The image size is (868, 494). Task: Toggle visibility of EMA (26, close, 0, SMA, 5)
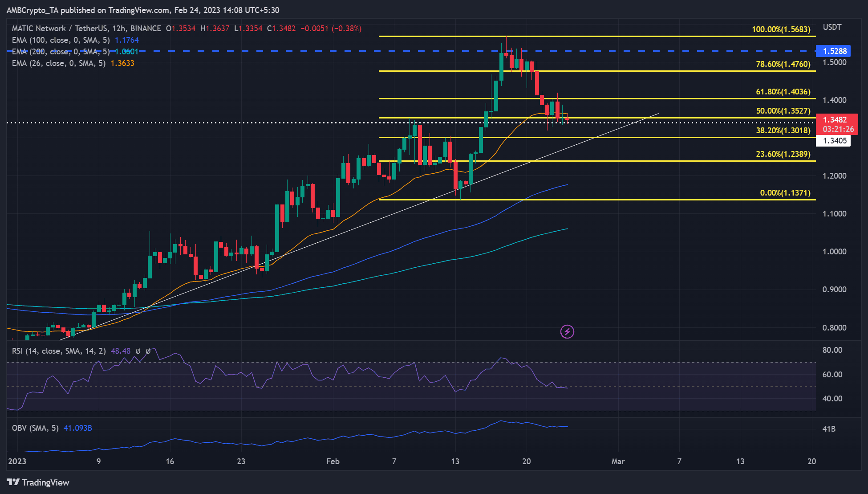click(57, 63)
